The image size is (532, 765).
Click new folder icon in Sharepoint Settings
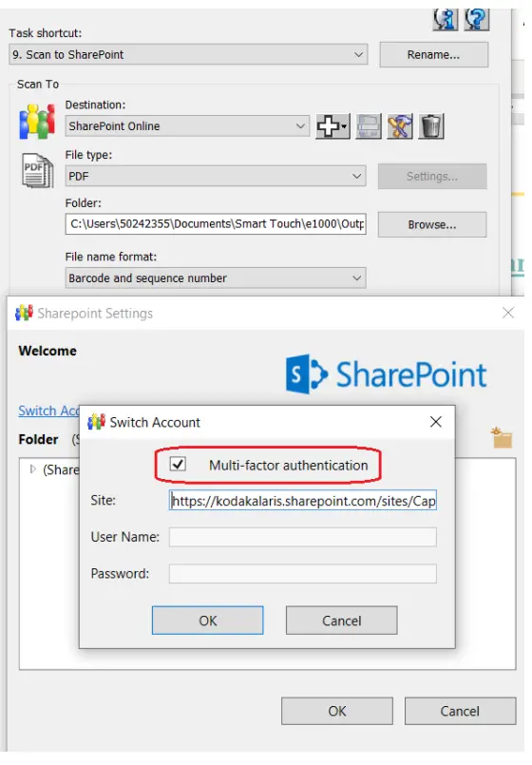point(502,438)
